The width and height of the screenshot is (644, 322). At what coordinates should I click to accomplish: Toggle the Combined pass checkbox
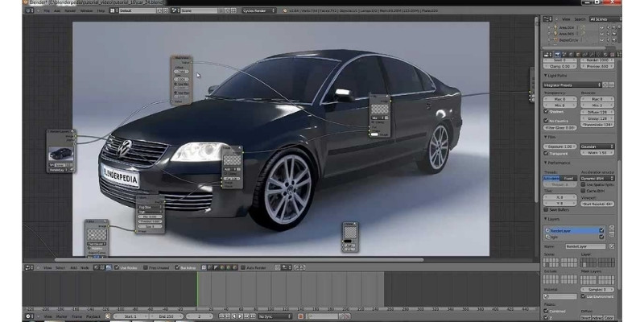(x=546, y=311)
